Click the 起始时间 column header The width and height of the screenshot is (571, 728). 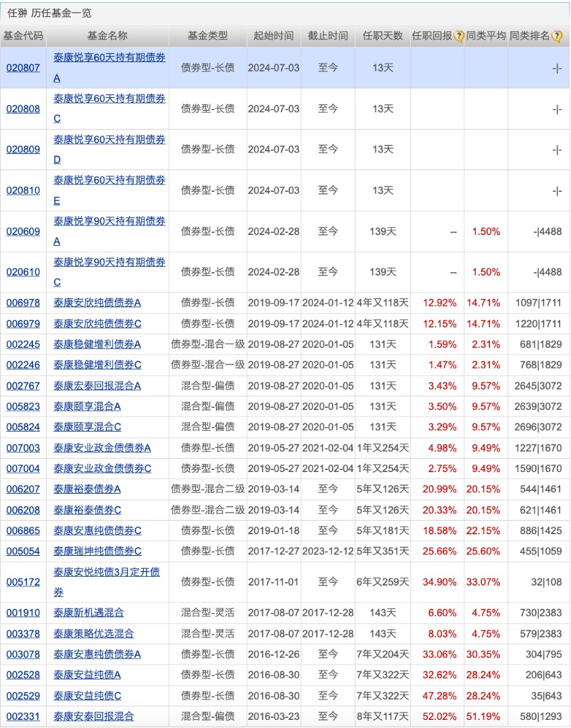(x=274, y=36)
